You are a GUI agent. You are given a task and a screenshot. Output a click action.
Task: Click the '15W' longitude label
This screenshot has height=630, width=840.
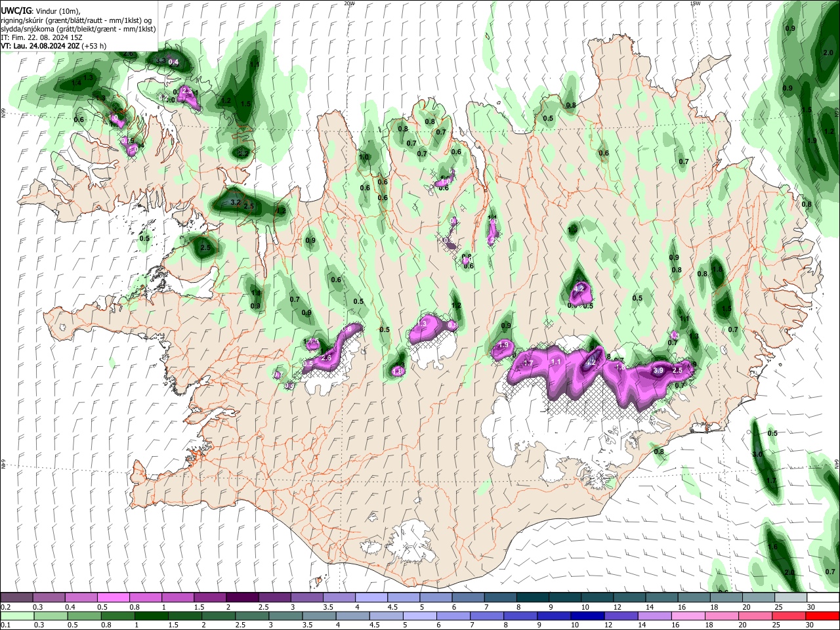694,3
